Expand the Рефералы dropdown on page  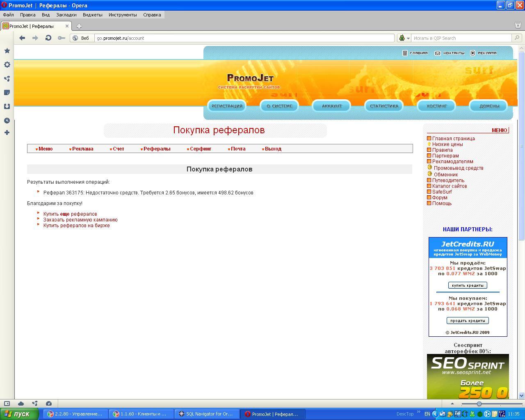pos(155,149)
